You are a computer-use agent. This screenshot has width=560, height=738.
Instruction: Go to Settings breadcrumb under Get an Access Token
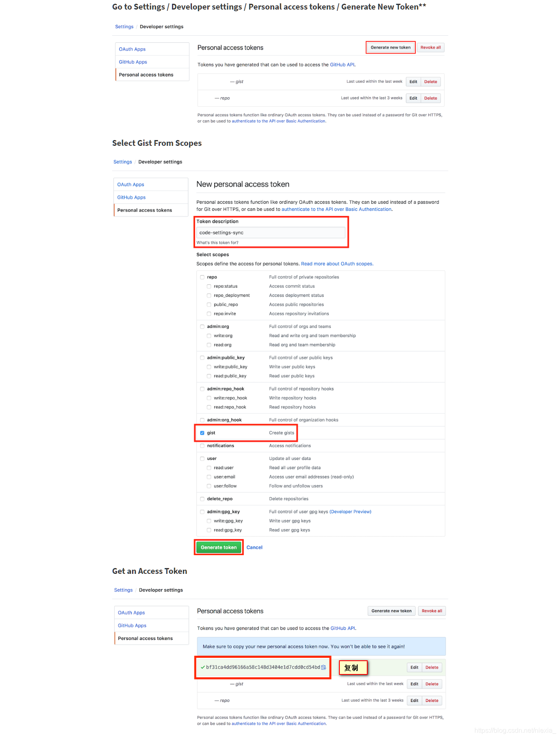[x=123, y=590]
